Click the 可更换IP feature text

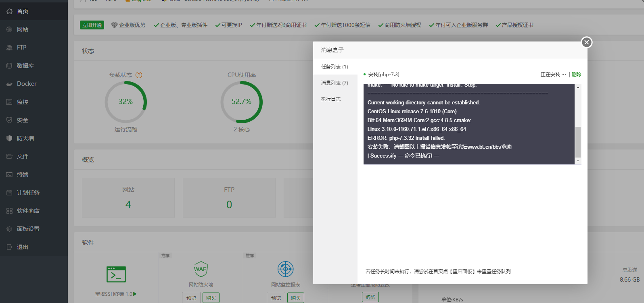[232, 25]
